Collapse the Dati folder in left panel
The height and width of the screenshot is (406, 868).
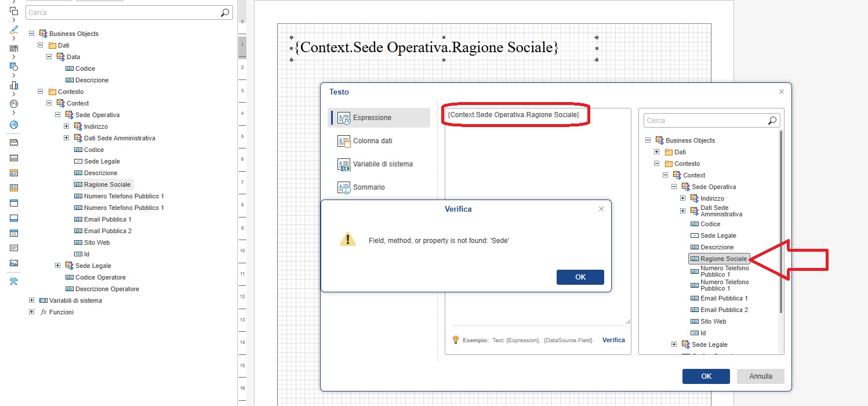[x=40, y=45]
